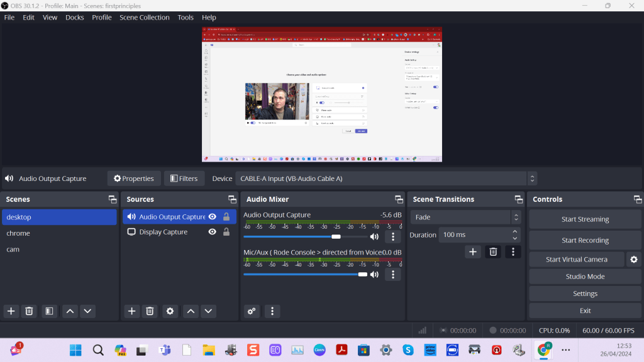Delete selected scene with trash icon
The image size is (644, 362).
click(29, 311)
